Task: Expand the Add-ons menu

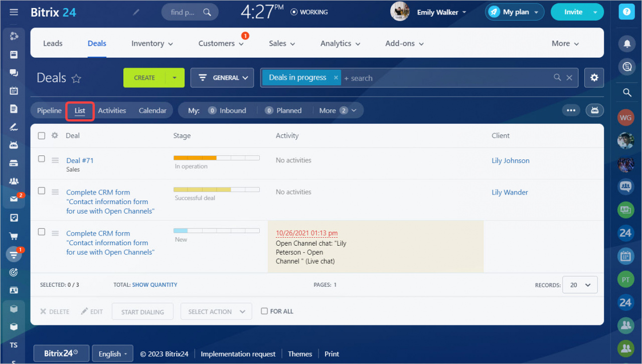Action: [x=405, y=44]
